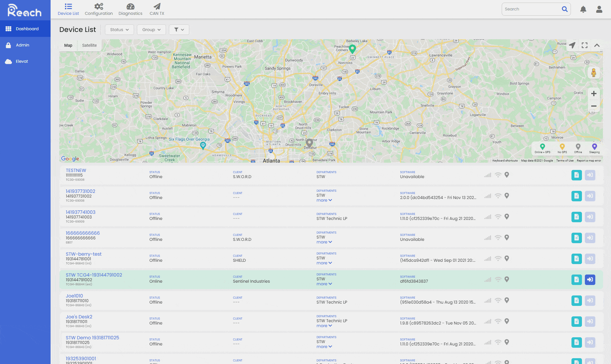Click the 'Report a map error' link
The image size is (611, 364).
(x=589, y=160)
